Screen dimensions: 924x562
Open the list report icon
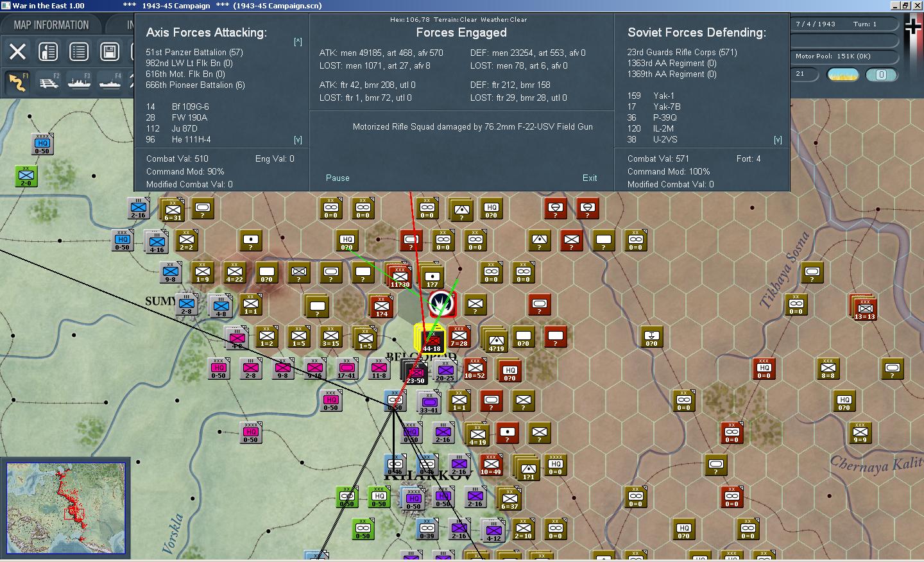coord(79,51)
